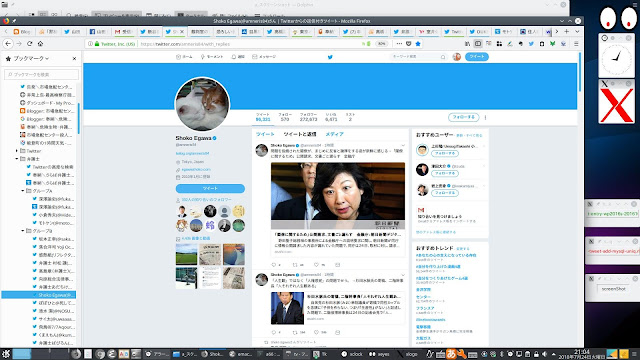Open the first tweet's news photo
Viewport: 640px width, 360px height.
coord(338,196)
